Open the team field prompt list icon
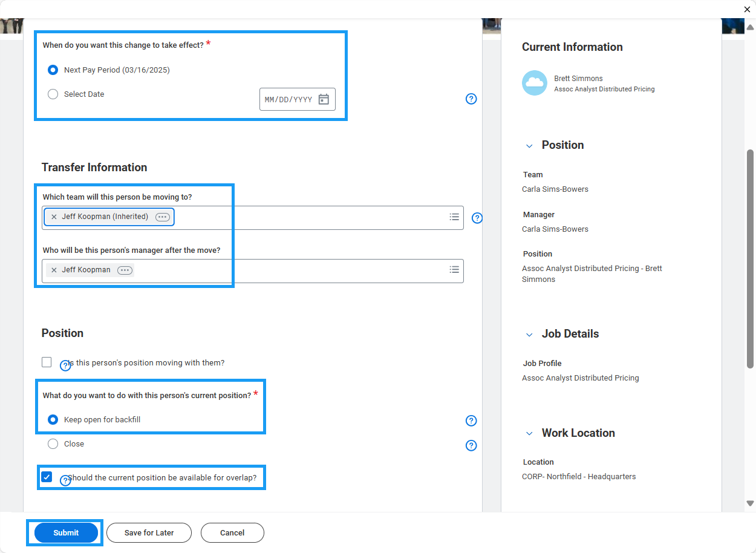 [x=454, y=217]
